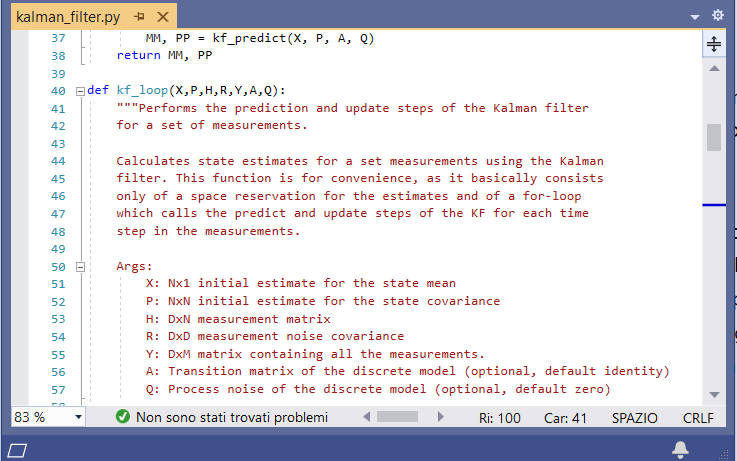This screenshot has width=737, height=461.
Task: Click 'Non sono stati trovati problemi' status
Action: click(231, 417)
